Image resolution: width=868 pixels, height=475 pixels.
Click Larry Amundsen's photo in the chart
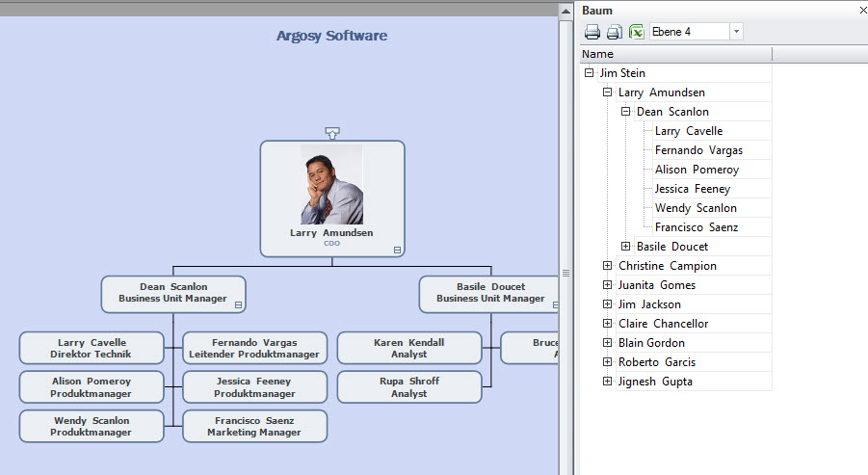click(332, 185)
